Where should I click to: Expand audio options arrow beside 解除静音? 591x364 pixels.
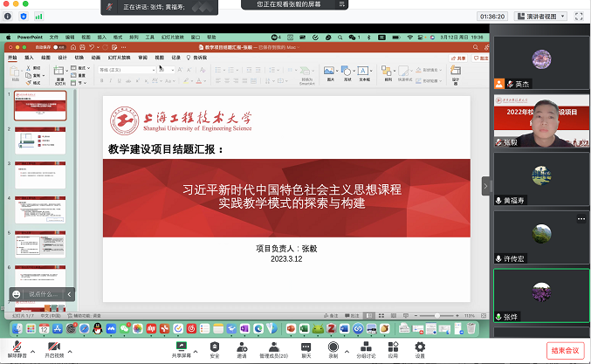pyautogui.click(x=33, y=347)
